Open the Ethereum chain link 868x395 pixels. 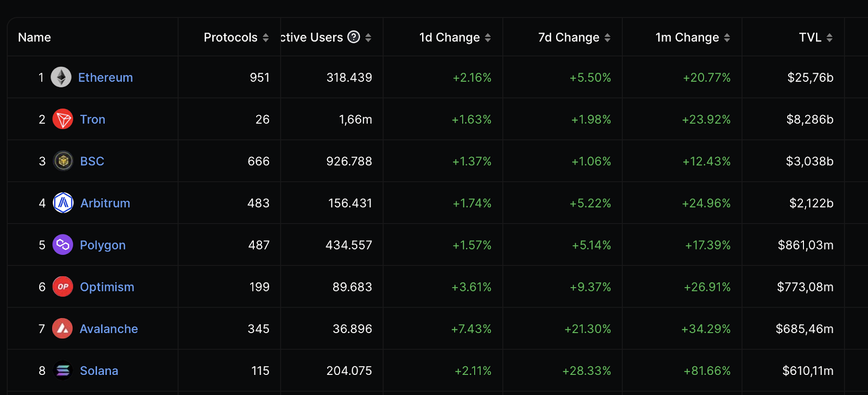click(105, 78)
